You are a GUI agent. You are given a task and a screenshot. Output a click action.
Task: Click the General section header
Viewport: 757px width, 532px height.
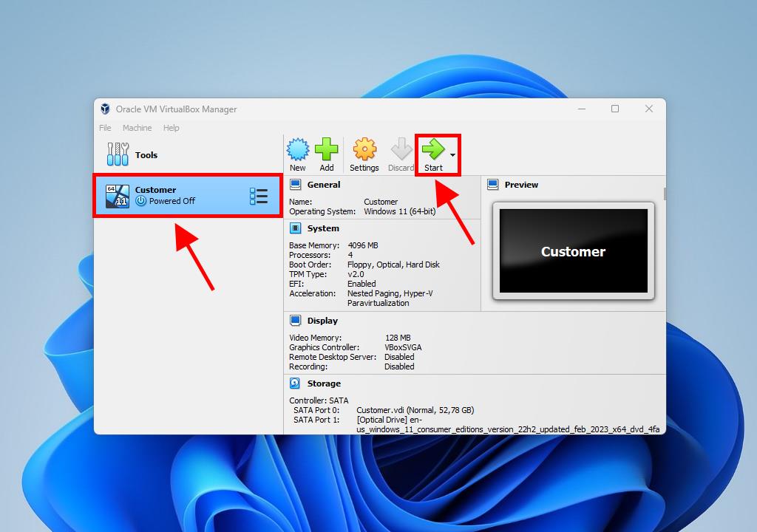324,185
